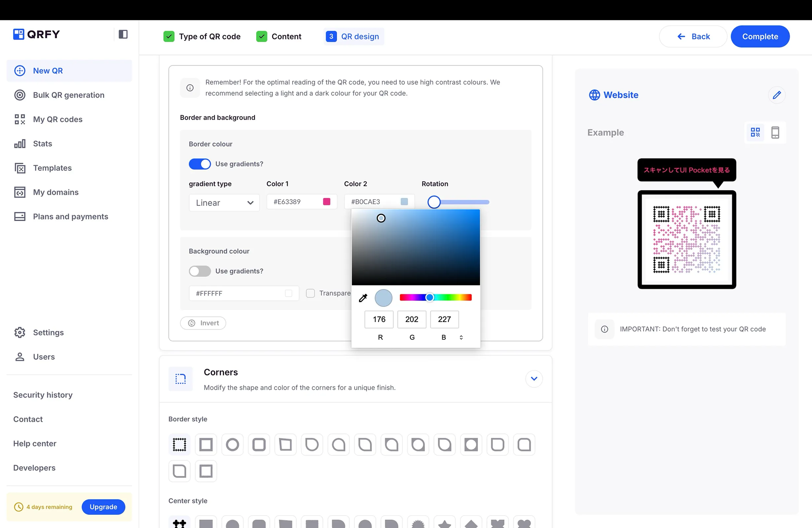Screen dimensions: 812x528
Task: Collapse the sidebar with the panel icon
Action: coord(123,34)
